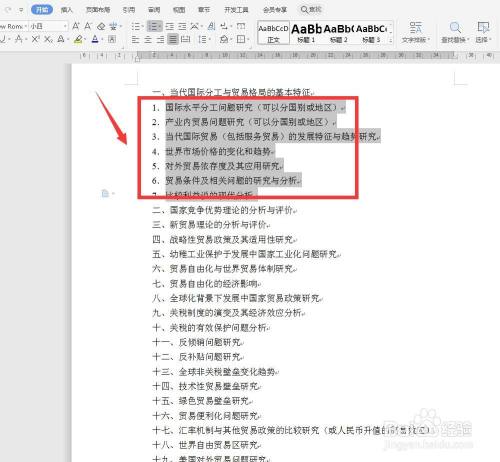Click the 查找替换 button
This screenshot has height=462, width=500.
455,33
